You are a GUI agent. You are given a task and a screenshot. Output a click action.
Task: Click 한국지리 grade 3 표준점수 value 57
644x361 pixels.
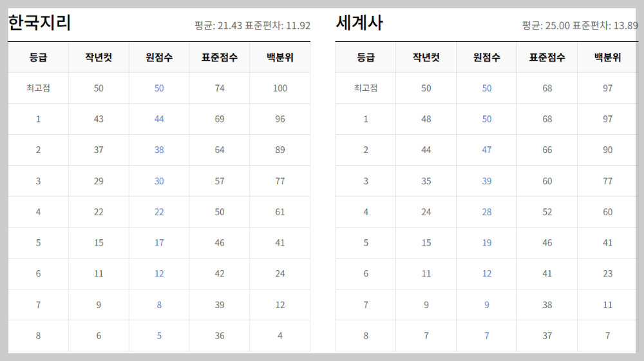tap(220, 181)
